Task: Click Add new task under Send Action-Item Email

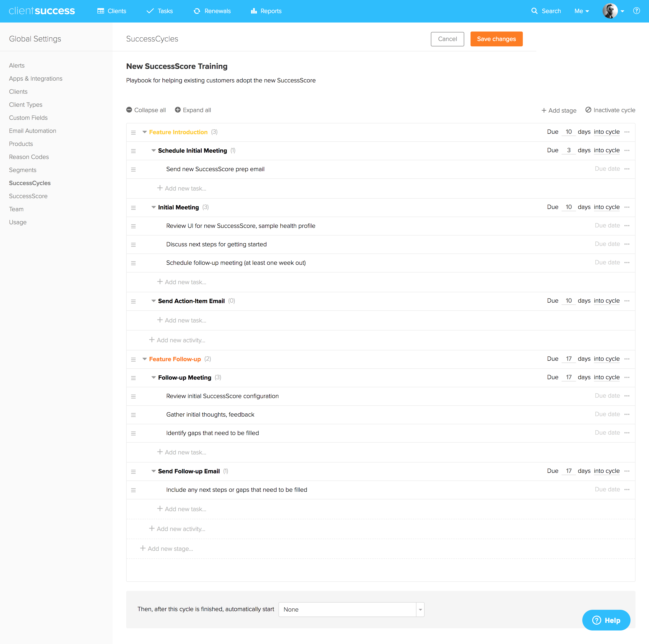Action: click(x=182, y=320)
